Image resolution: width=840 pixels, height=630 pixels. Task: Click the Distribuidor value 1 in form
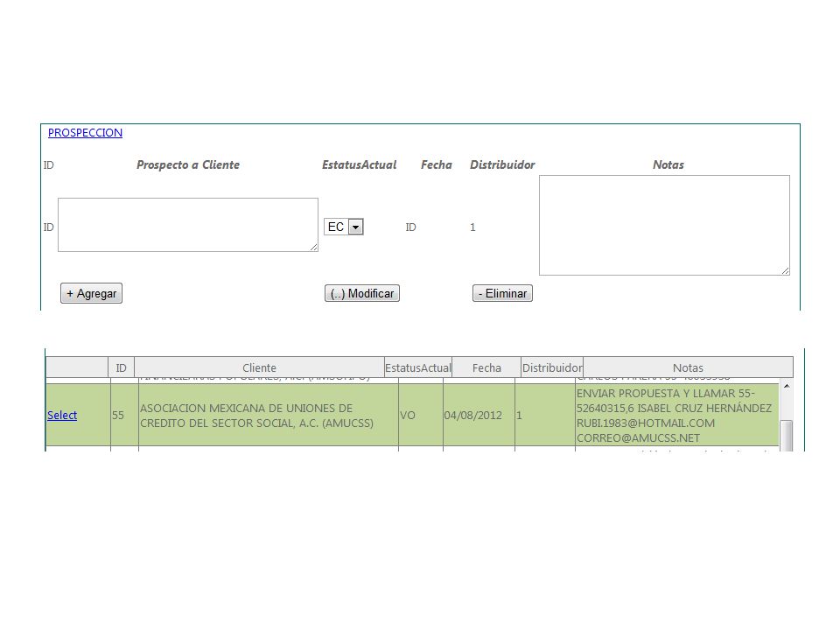472,227
